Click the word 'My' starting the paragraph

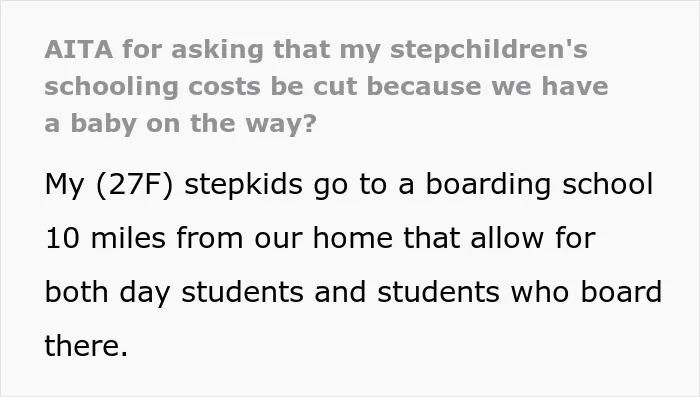point(64,185)
